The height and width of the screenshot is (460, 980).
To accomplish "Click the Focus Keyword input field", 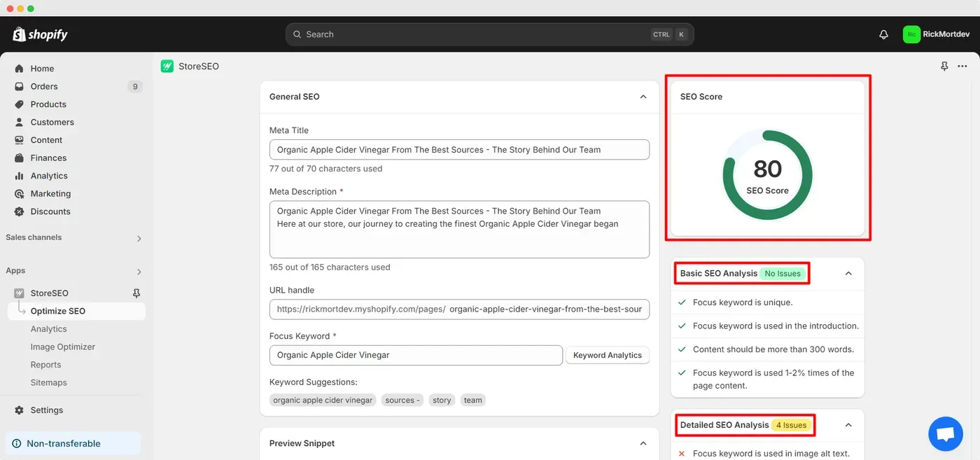I will pyautogui.click(x=416, y=355).
